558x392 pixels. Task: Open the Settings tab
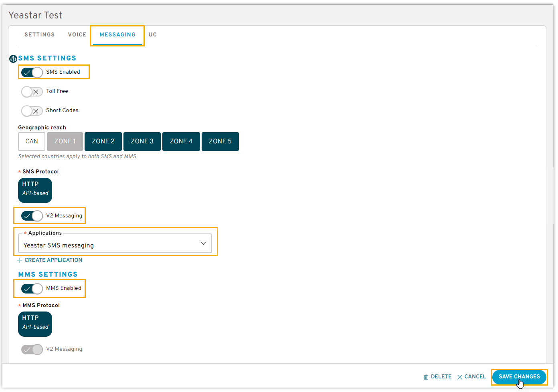(x=39, y=35)
